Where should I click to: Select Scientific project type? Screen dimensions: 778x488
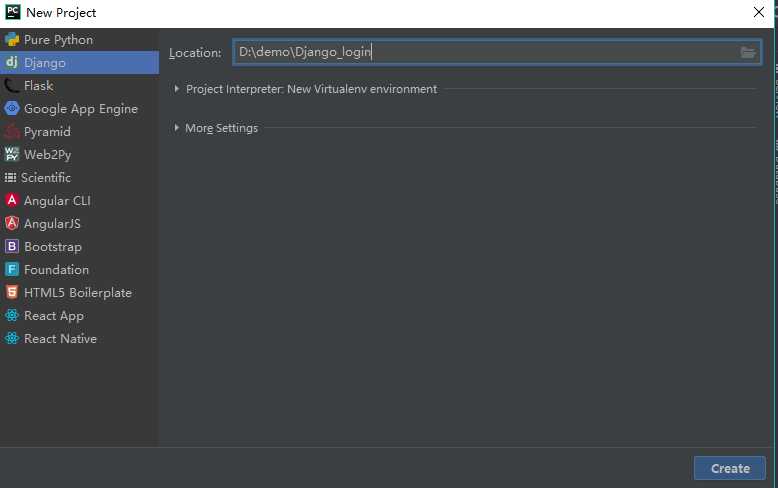(x=46, y=178)
